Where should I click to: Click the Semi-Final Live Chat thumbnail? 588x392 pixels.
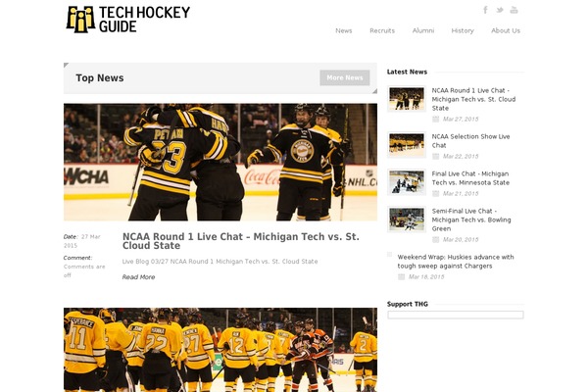tap(407, 220)
